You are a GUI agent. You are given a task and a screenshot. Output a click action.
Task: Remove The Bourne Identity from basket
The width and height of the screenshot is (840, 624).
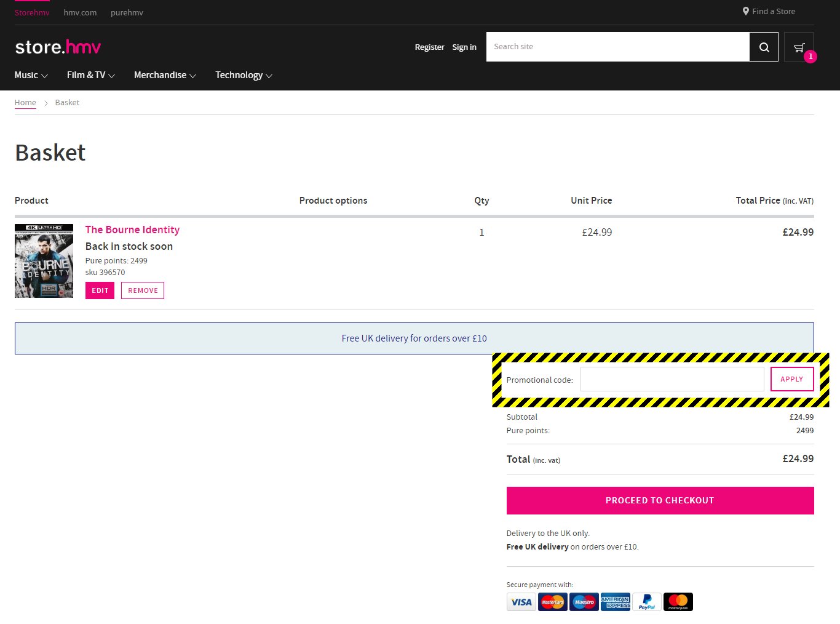coord(143,290)
